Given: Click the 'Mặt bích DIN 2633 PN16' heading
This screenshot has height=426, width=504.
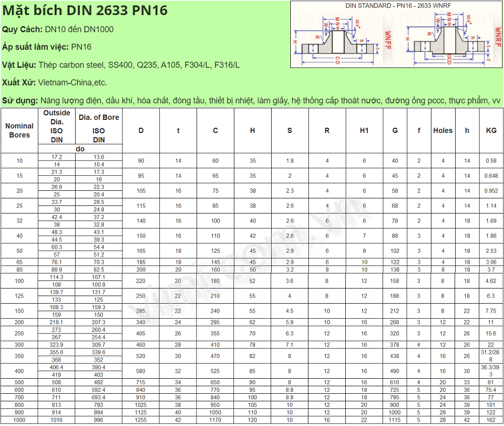Looking at the screenshot, I should pos(85,11).
